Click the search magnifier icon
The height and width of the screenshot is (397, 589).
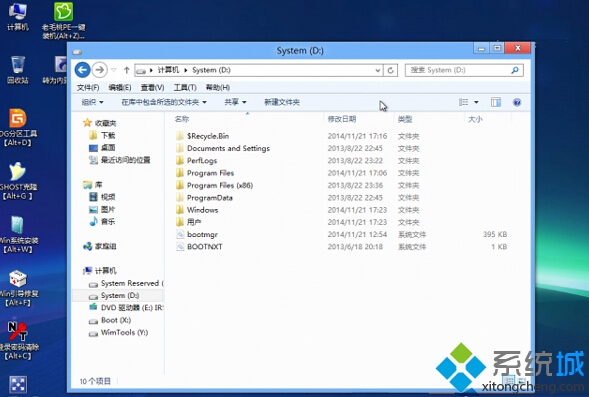(x=515, y=70)
